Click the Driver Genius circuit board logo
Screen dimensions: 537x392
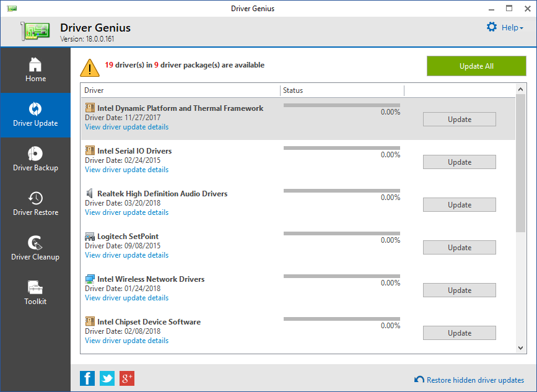point(35,32)
